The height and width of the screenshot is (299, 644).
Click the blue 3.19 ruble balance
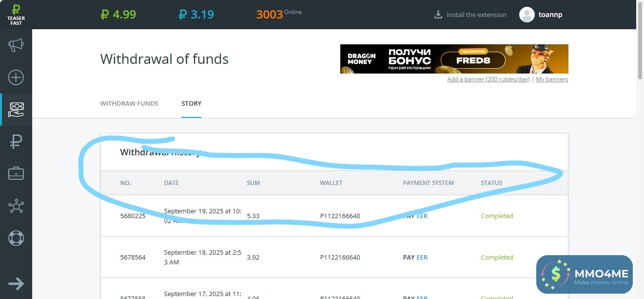click(196, 15)
